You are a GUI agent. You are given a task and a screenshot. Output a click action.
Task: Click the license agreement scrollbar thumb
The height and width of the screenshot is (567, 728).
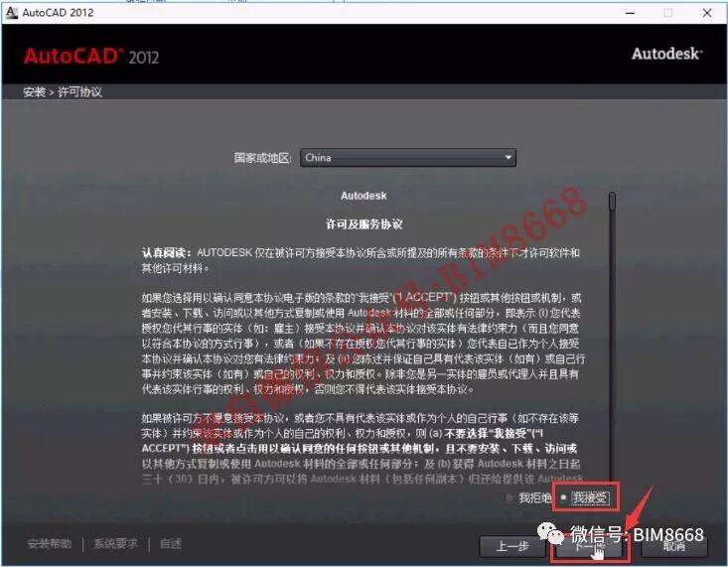click(x=613, y=202)
